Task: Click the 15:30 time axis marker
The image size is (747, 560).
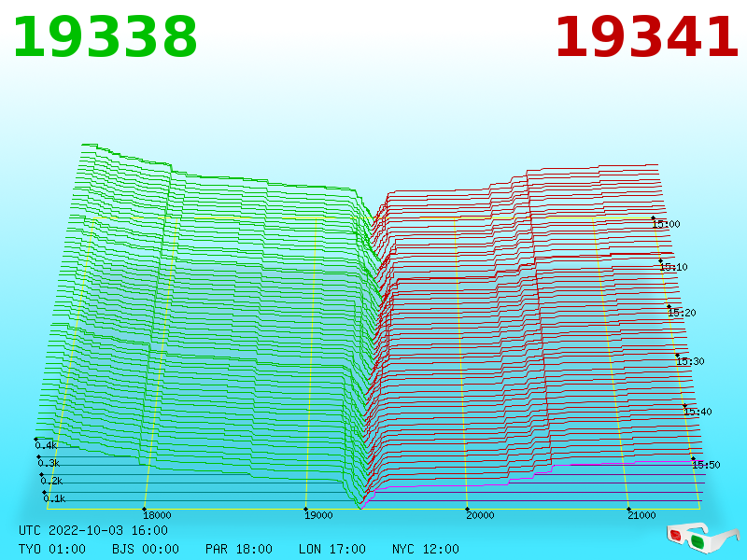Action: point(690,361)
